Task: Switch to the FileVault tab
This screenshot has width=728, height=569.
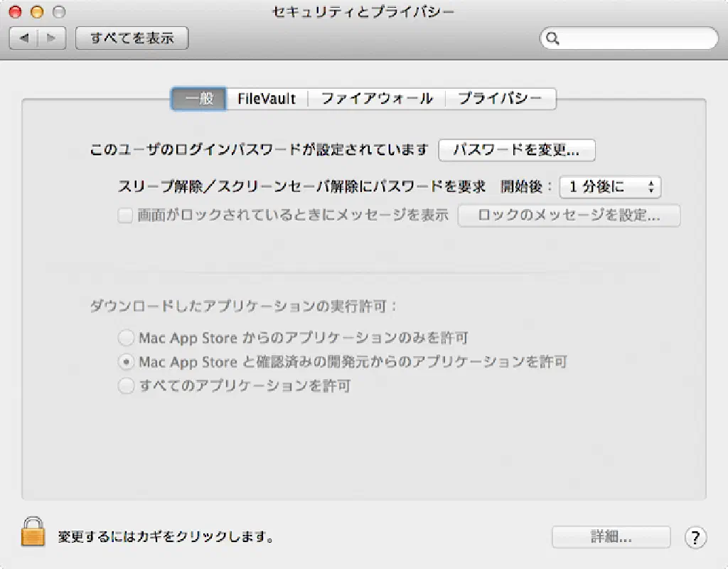Action: (267, 99)
